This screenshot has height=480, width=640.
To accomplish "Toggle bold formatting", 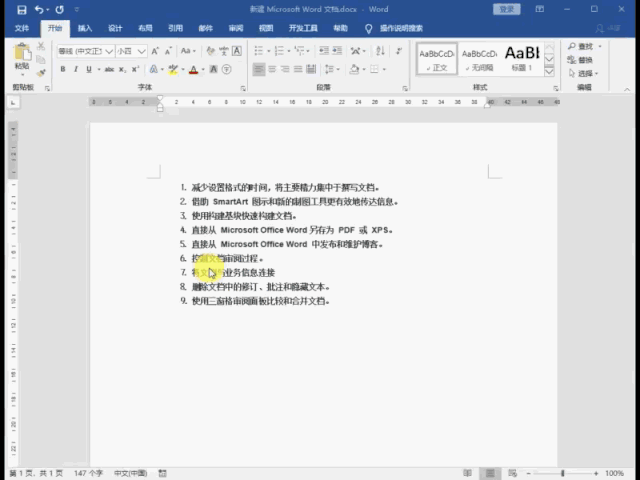I will coord(62,70).
